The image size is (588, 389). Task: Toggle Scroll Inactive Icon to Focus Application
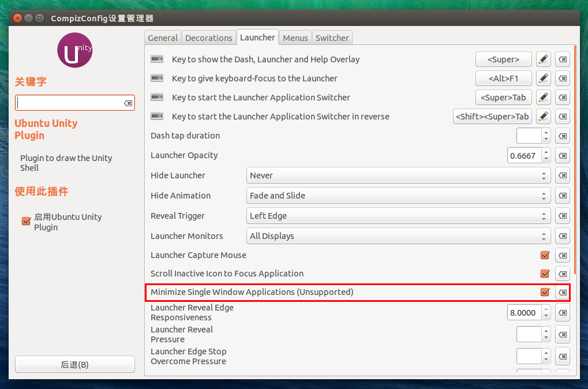pyautogui.click(x=545, y=274)
